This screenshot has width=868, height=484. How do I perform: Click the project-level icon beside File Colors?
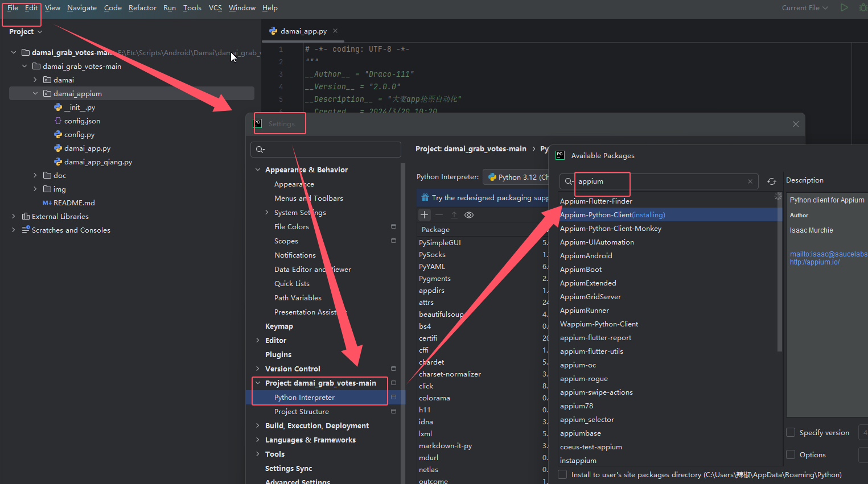click(393, 226)
